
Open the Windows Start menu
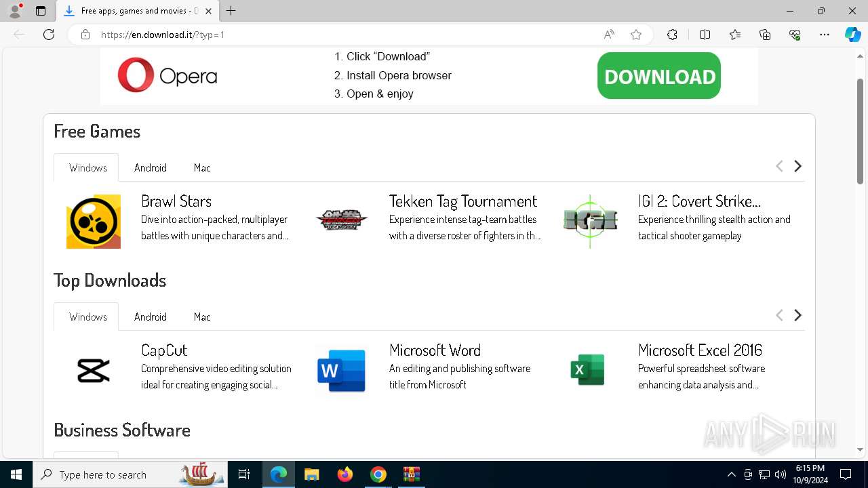tap(16, 474)
